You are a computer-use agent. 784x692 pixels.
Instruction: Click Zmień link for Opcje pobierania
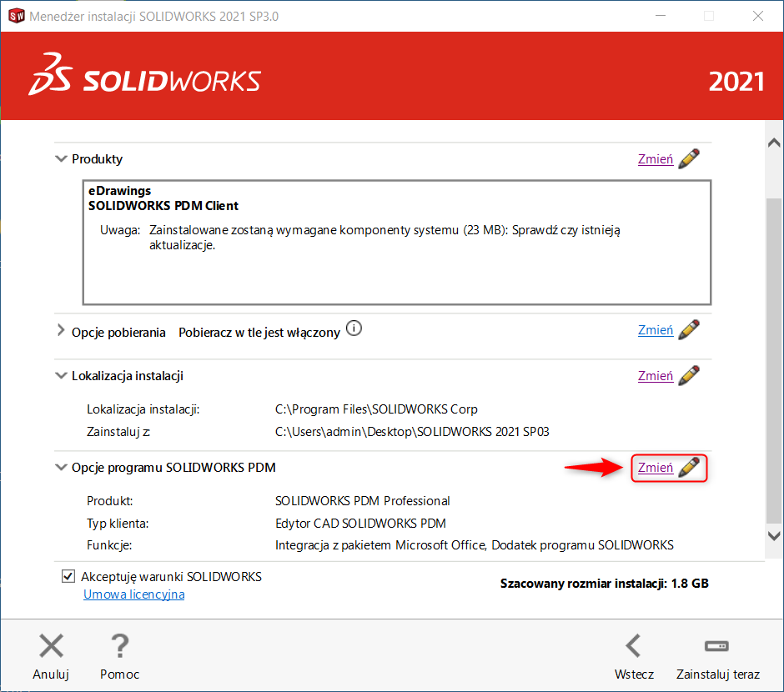pos(655,330)
